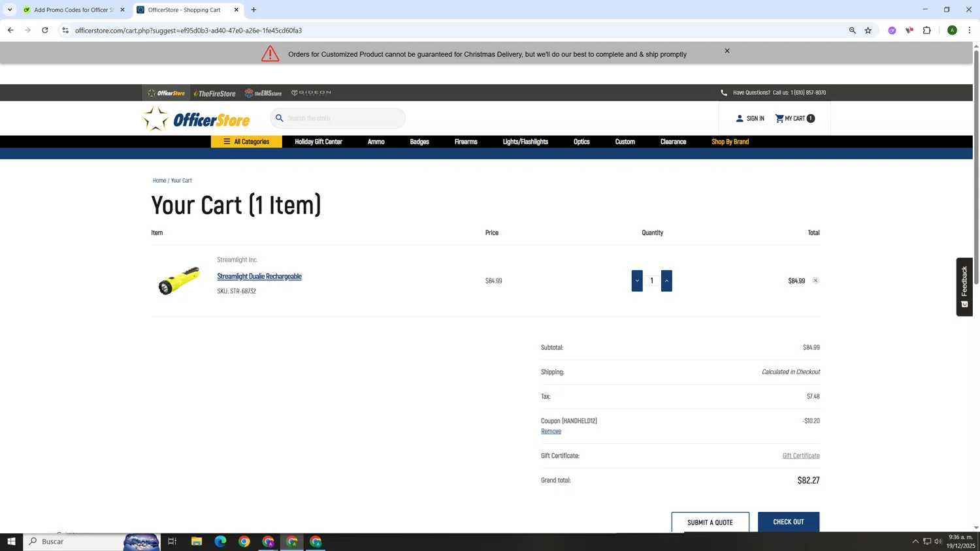The image size is (980, 551).
Task: Show hidden system tray icons
Action: (x=915, y=541)
